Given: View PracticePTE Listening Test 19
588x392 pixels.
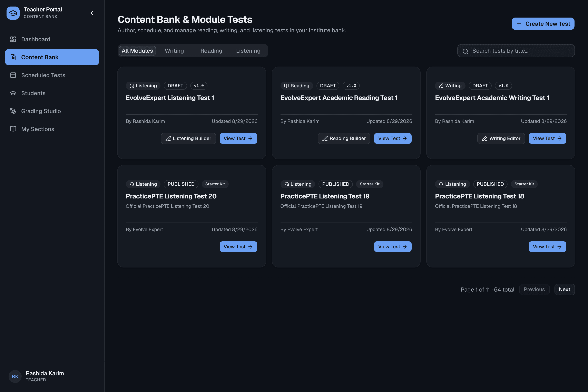Looking at the screenshot, I should (x=393, y=246).
